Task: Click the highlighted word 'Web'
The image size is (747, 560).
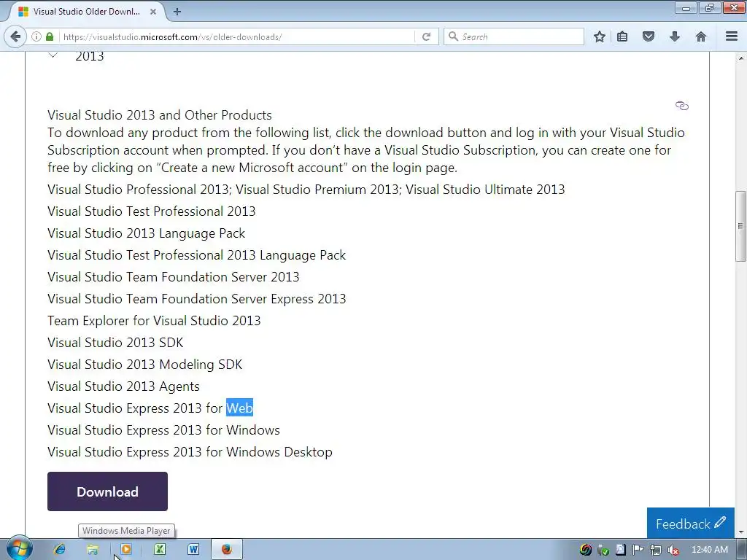Action: 239,408
